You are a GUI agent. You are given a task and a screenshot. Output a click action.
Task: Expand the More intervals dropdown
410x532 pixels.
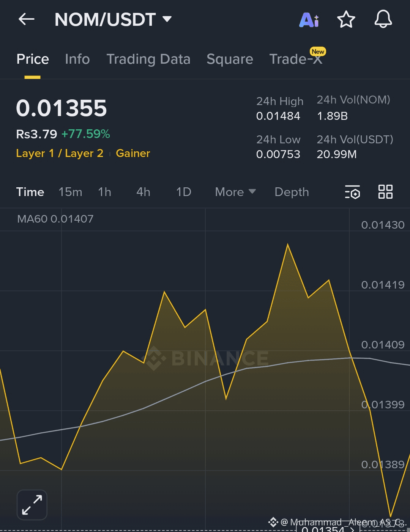235,192
